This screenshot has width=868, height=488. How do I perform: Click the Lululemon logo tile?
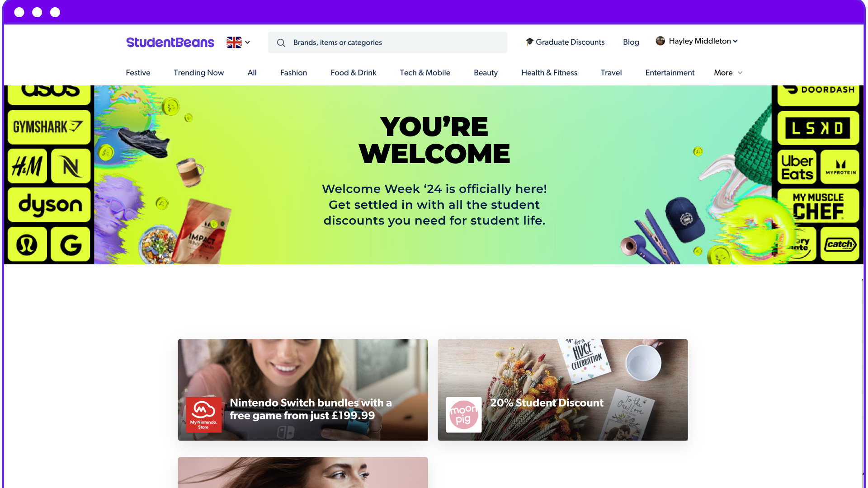point(28,244)
